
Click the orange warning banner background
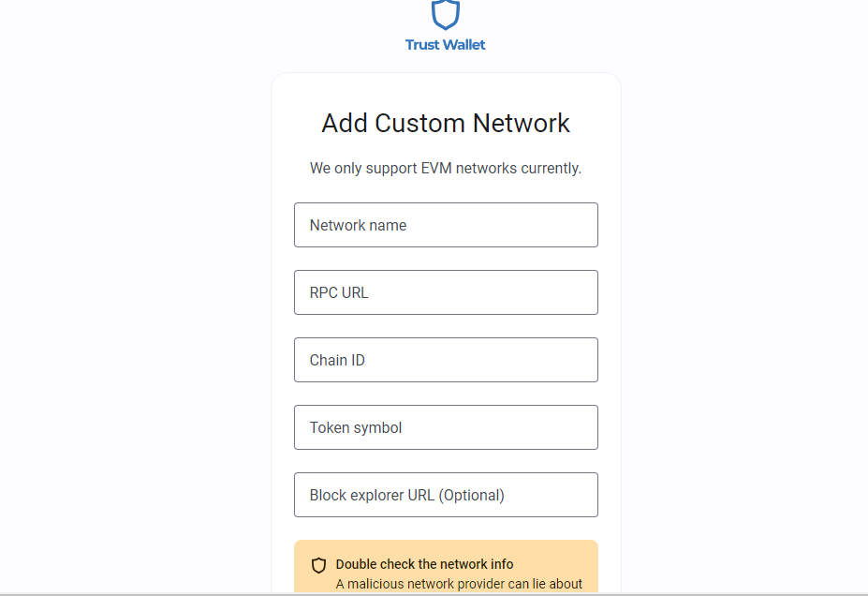tap(562, 555)
